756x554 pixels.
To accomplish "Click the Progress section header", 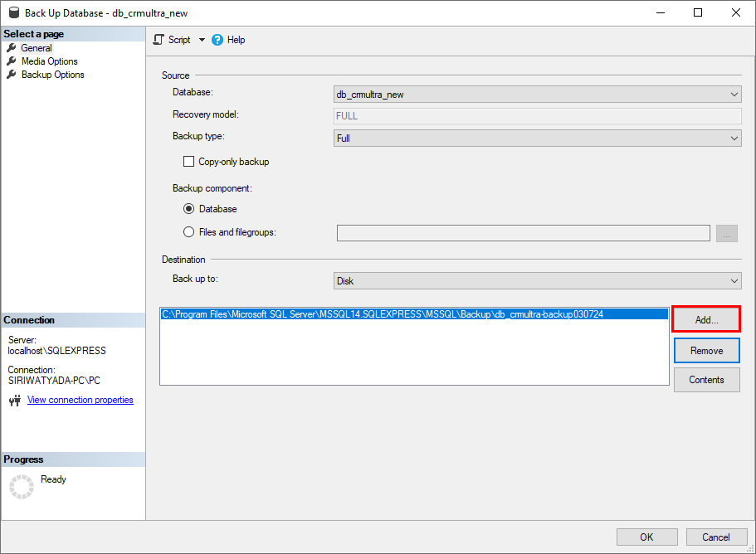I will [x=73, y=459].
